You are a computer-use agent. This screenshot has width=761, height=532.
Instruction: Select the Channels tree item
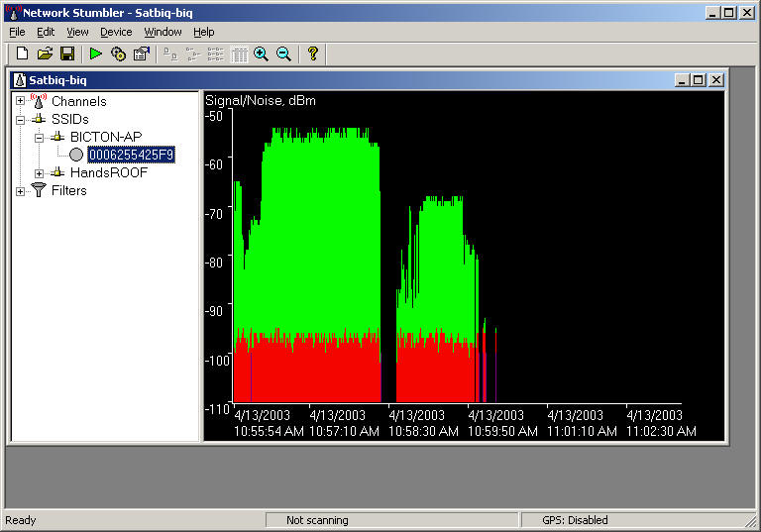pos(79,101)
